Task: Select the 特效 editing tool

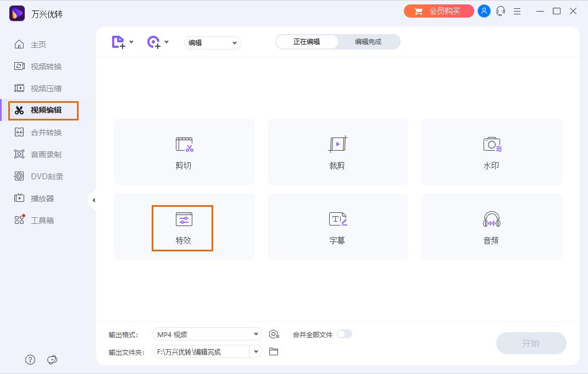Action: [182, 227]
